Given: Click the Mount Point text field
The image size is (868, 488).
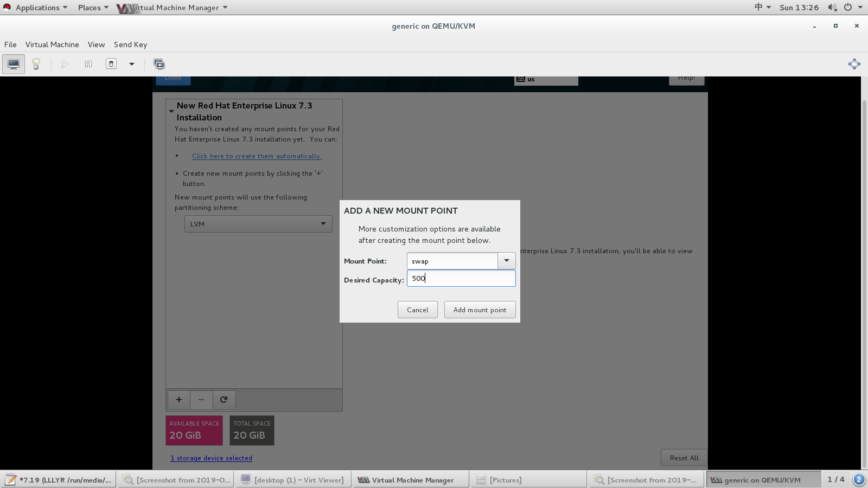Looking at the screenshot, I should [452, 261].
